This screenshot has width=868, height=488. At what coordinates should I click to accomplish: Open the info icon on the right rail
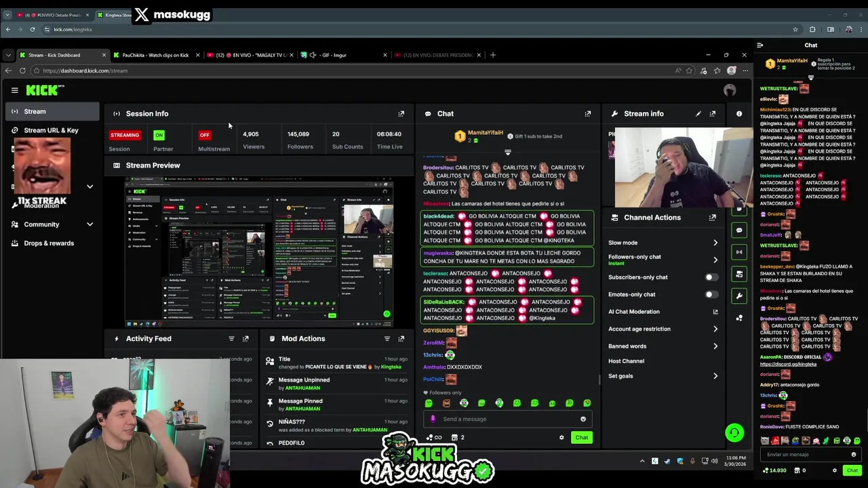point(739,114)
